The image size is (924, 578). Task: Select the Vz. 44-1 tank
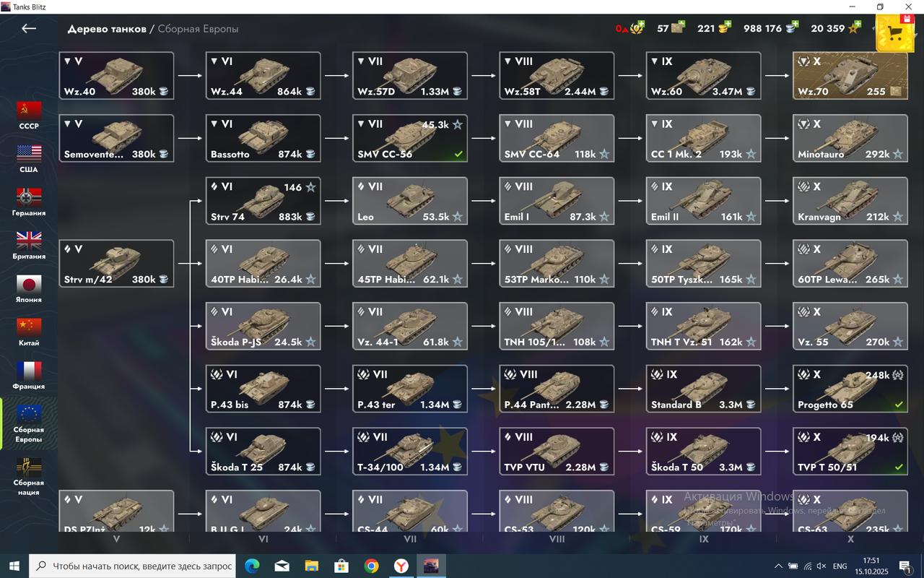(410, 326)
